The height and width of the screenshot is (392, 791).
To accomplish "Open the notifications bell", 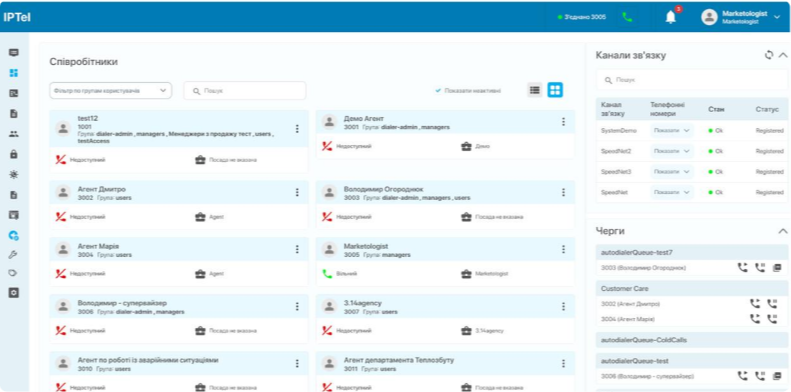I will [x=670, y=18].
